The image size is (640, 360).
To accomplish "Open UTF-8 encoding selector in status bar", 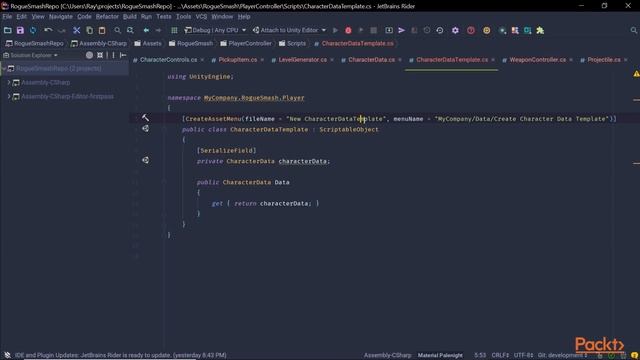I will [523, 355].
